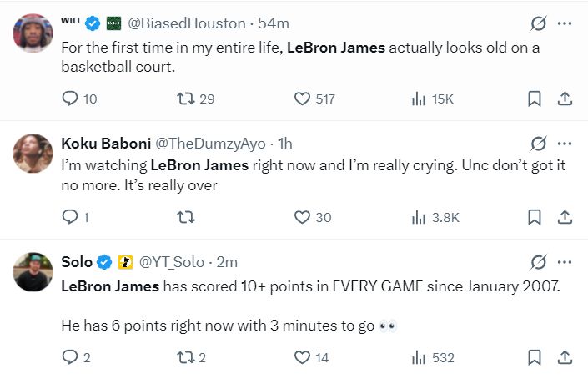Reply to Koku Baboni's tweet

tap(71, 218)
